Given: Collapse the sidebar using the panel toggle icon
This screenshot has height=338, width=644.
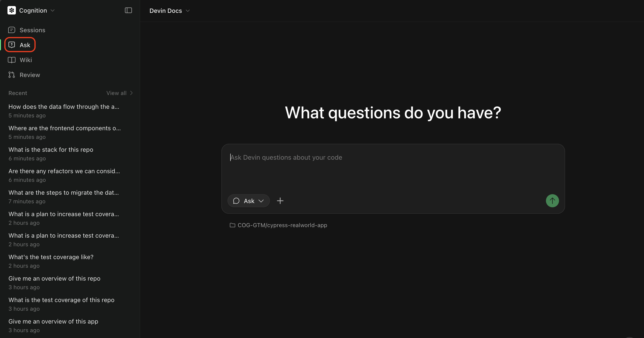Looking at the screenshot, I should click(128, 11).
